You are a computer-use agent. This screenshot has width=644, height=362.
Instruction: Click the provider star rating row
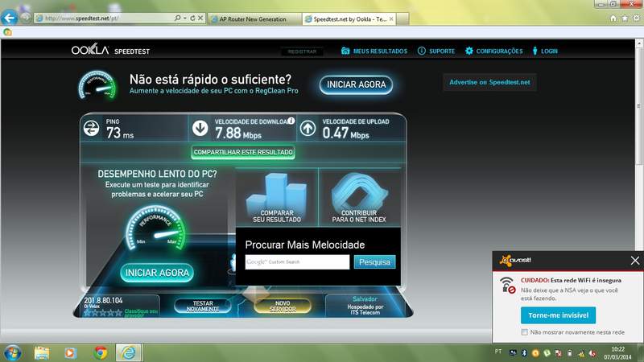pyautogui.click(x=103, y=313)
